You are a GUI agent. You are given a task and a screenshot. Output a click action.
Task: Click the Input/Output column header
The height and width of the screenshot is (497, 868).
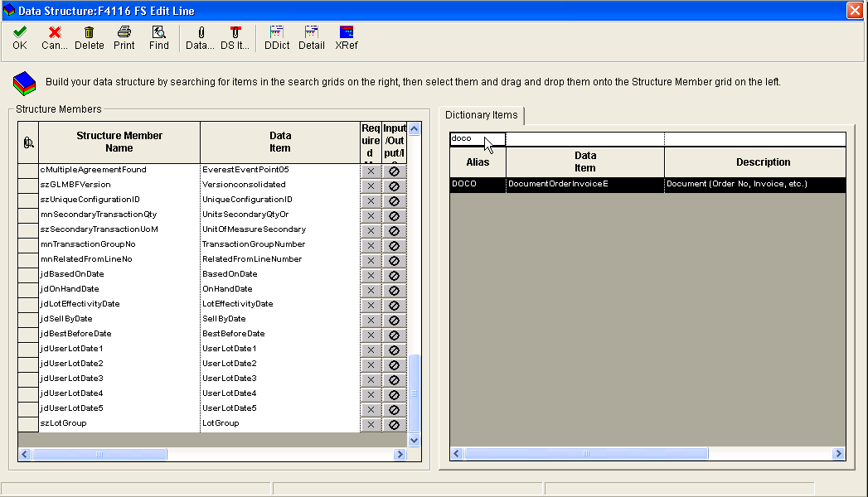click(394, 142)
